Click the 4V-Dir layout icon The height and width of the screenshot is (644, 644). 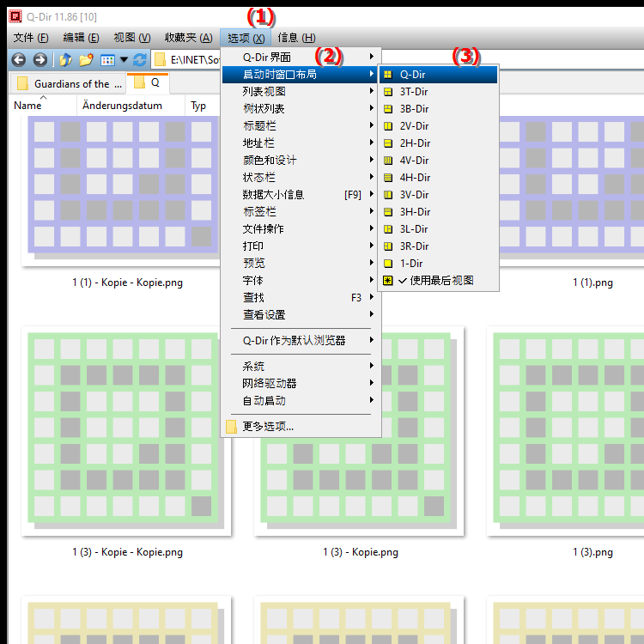pyautogui.click(x=388, y=161)
